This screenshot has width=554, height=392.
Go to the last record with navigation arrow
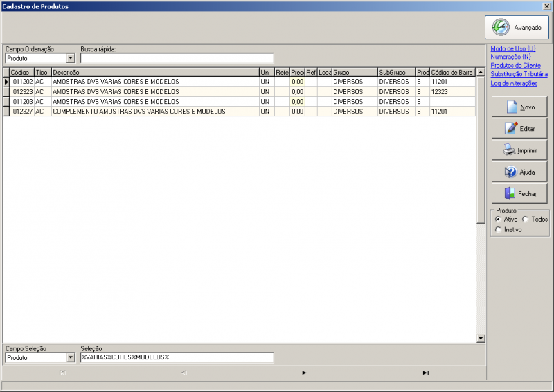point(426,373)
